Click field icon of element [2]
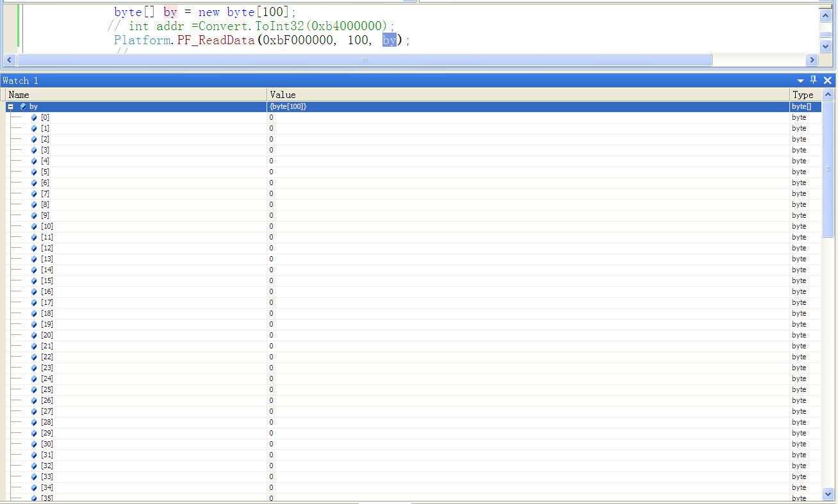Screen dimensions: 838x504 pyautogui.click(x=34, y=139)
